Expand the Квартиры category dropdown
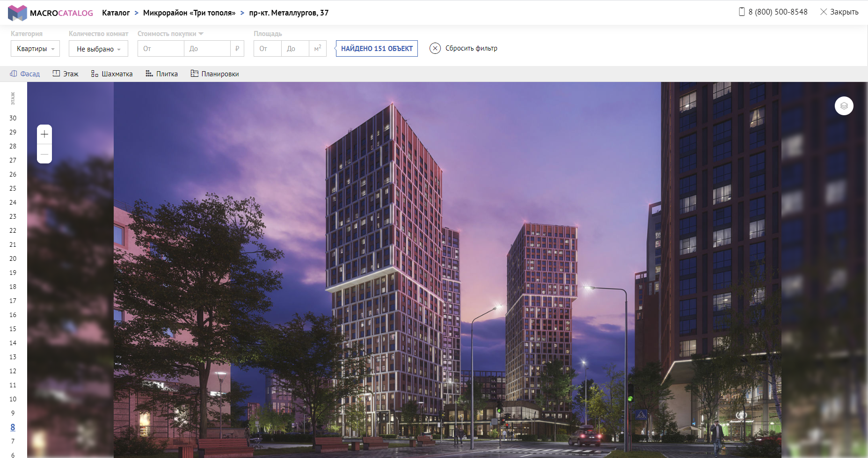 click(35, 49)
